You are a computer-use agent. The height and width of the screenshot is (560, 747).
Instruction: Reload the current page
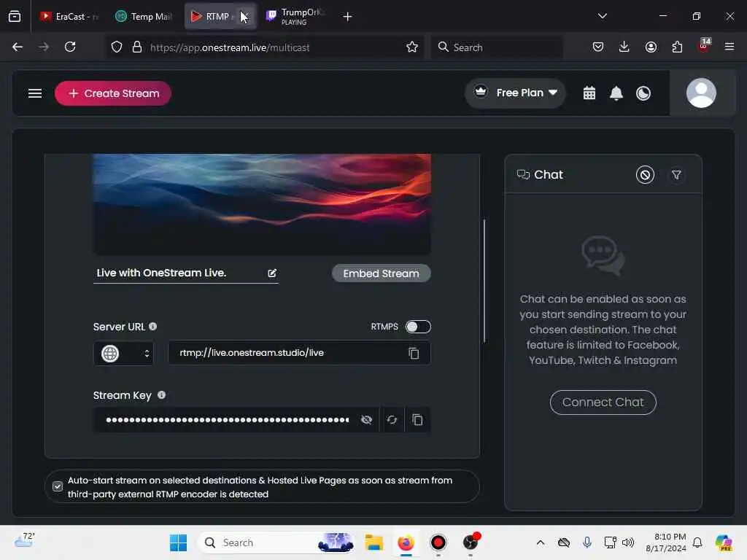coord(70,47)
